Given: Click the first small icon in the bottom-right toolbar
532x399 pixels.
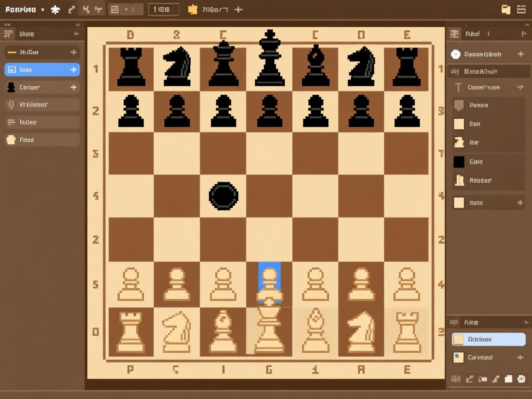Looking at the screenshot, I should (x=455, y=379).
